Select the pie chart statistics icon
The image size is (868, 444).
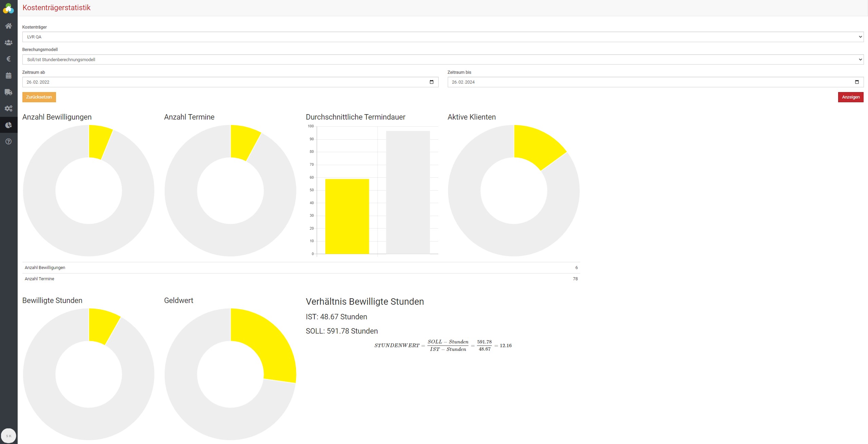click(8, 125)
